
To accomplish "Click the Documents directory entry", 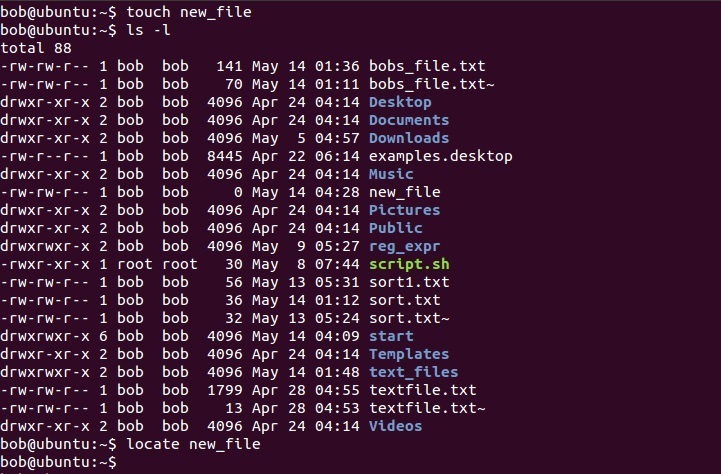I will pyautogui.click(x=409, y=120).
